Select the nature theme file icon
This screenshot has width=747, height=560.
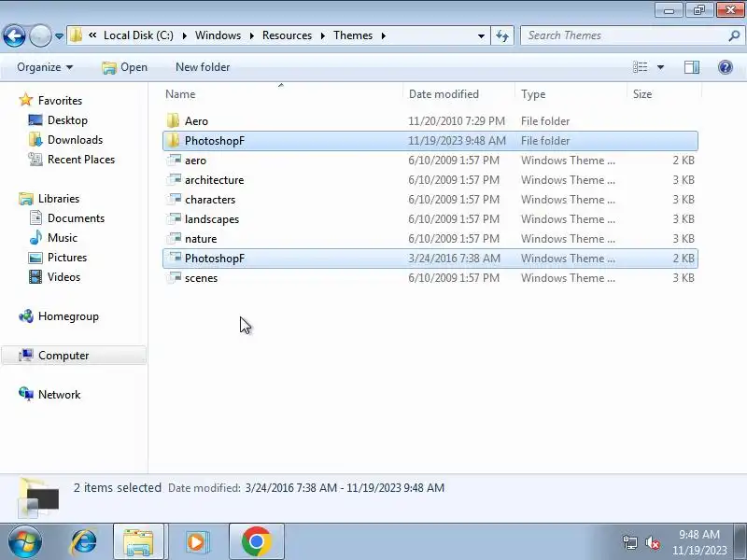(x=175, y=238)
